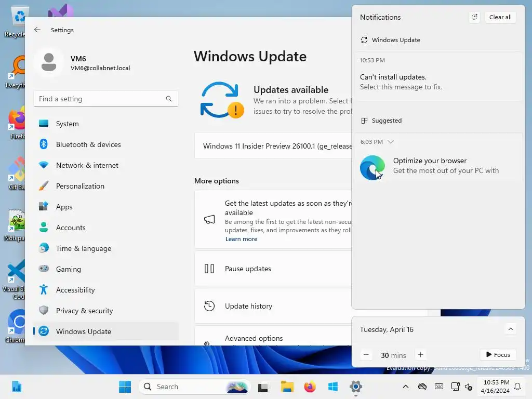Click the Windows-logo app icon on the taskbar
532x399 pixels.
[333, 387]
